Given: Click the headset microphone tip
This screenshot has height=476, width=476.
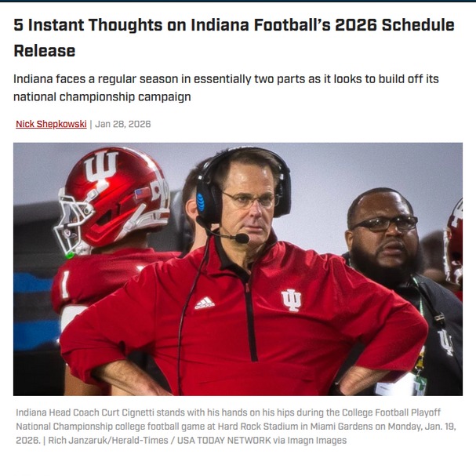Looking at the screenshot, I should [x=242, y=238].
